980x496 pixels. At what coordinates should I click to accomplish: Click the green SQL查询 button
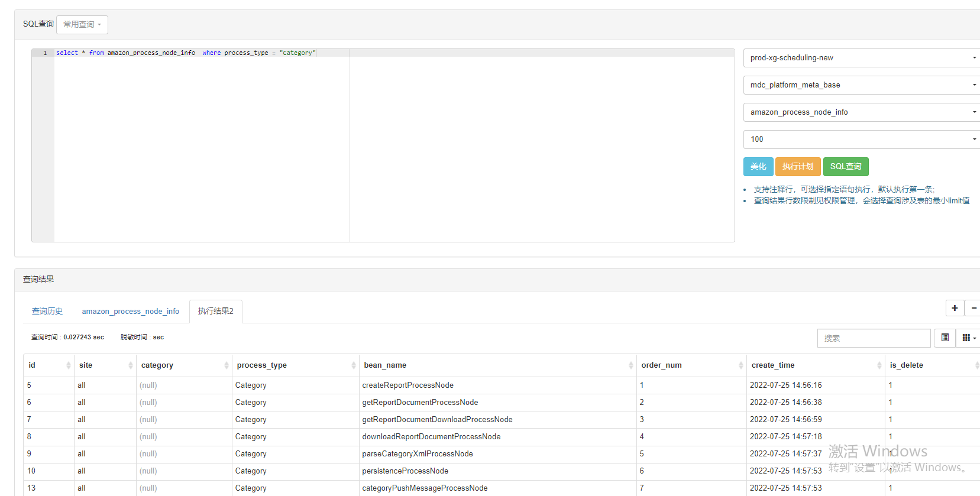pyautogui.click(x=845, y=167)
